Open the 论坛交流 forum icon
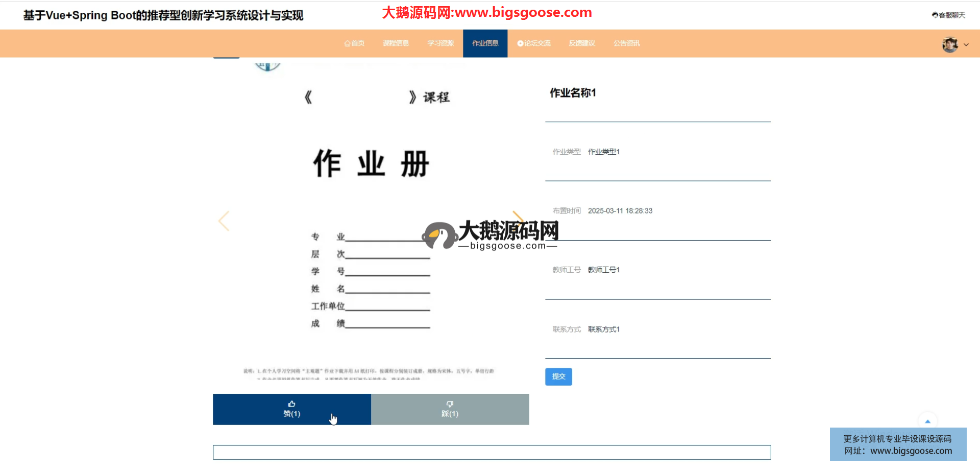 [x=520, y=43]
